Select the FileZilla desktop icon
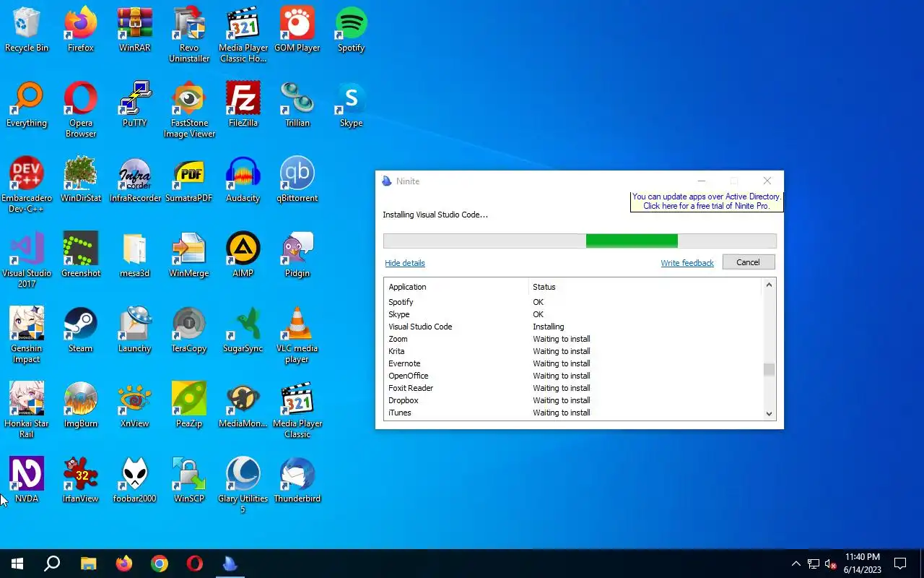 click(243, 105)
